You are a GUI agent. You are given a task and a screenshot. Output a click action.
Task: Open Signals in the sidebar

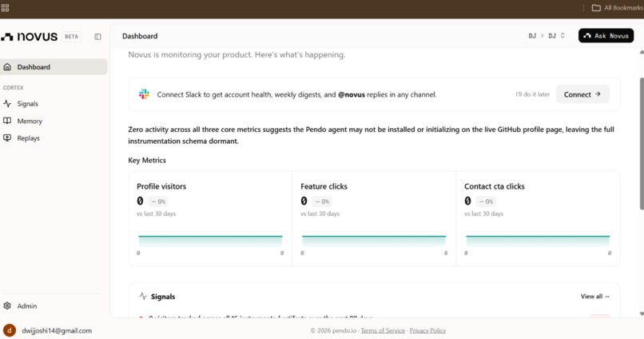pos(54,104)
